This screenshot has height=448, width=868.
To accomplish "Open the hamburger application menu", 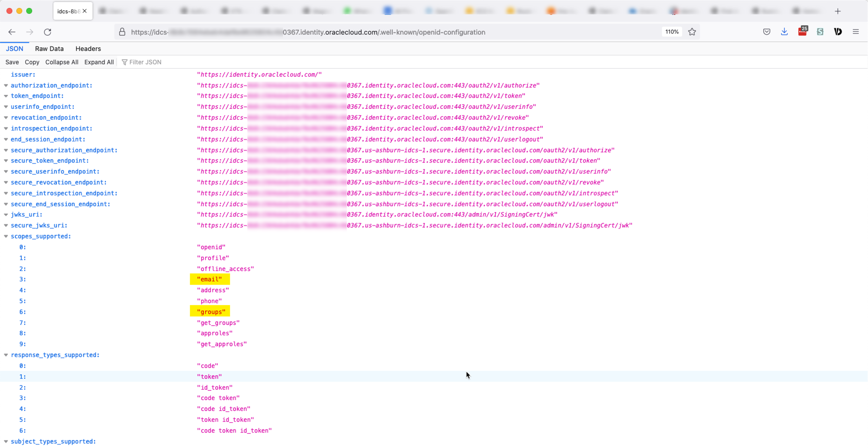I will 855,32.
